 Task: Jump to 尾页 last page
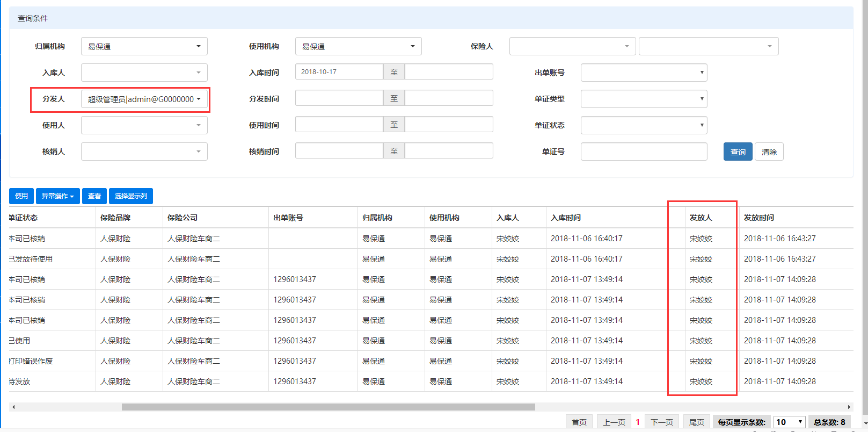(696, 422)
